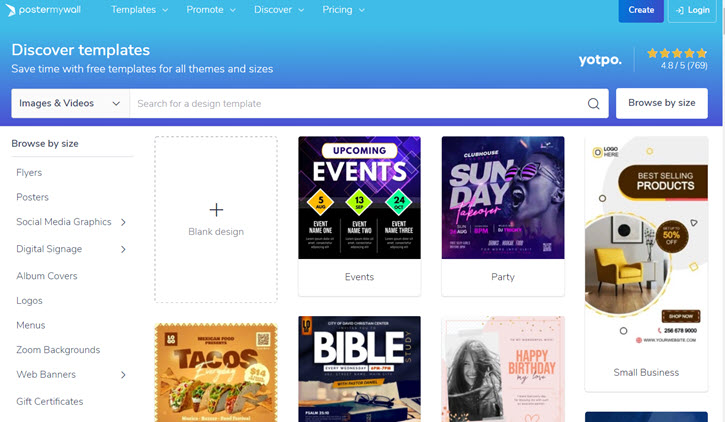Click the Login button
Screen dimensions: 725x422
tap(692, 10)
